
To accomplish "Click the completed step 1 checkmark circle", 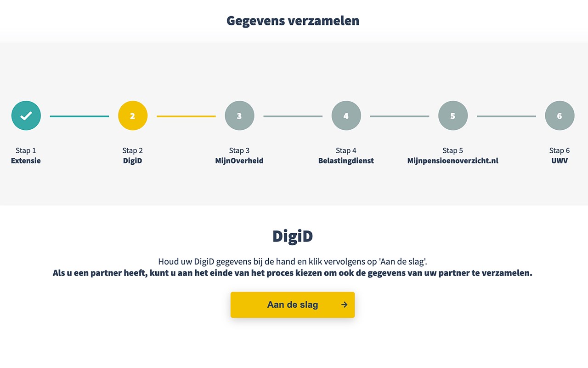I will 26,115.
